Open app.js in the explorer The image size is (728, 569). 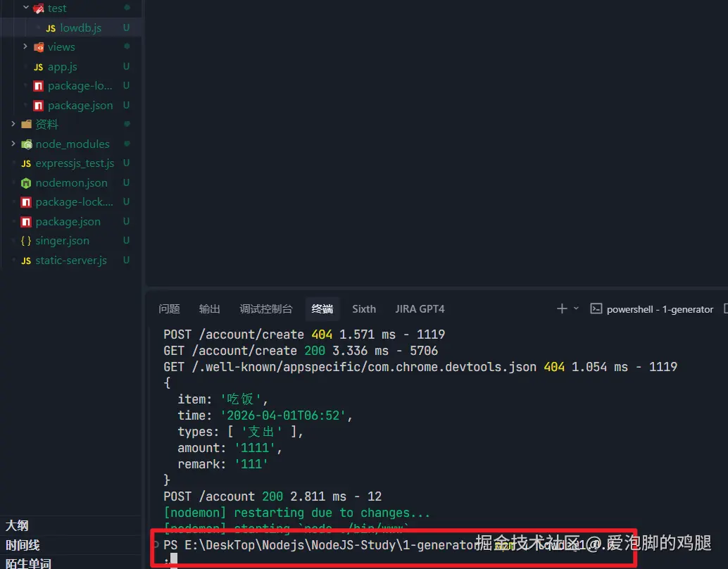(62, 67)
